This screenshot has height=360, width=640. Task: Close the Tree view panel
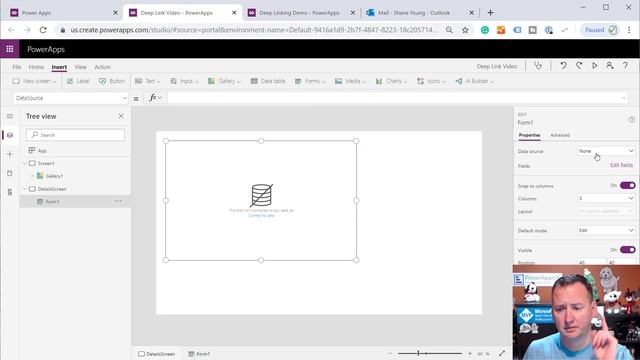[x=121, y=116]
